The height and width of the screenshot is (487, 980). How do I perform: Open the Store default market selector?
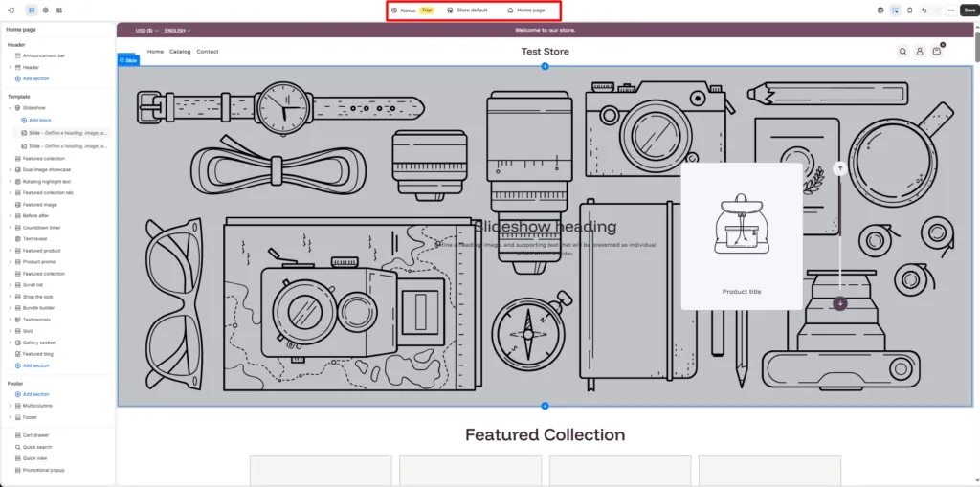pos(467,10)
